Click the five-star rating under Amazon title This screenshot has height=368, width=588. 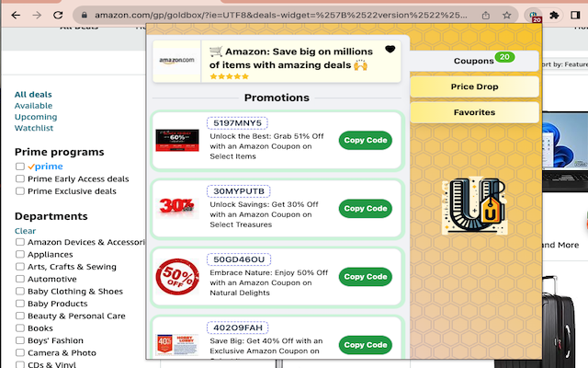[229, 76]
